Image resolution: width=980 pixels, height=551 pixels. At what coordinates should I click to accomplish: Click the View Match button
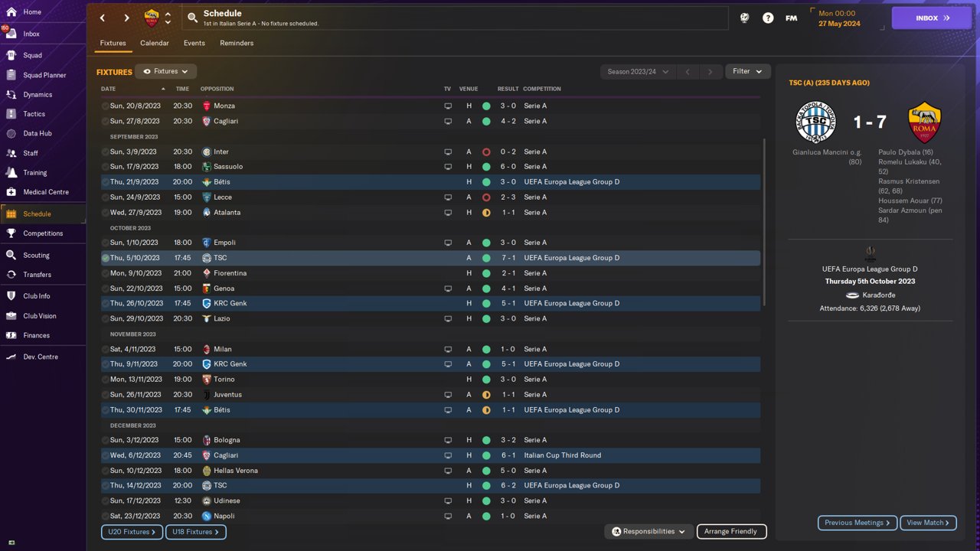pyautogui.click(x=928, y=523)
